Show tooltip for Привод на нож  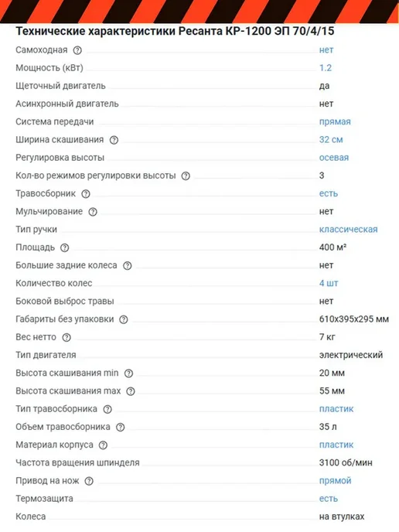coord(89,481)
